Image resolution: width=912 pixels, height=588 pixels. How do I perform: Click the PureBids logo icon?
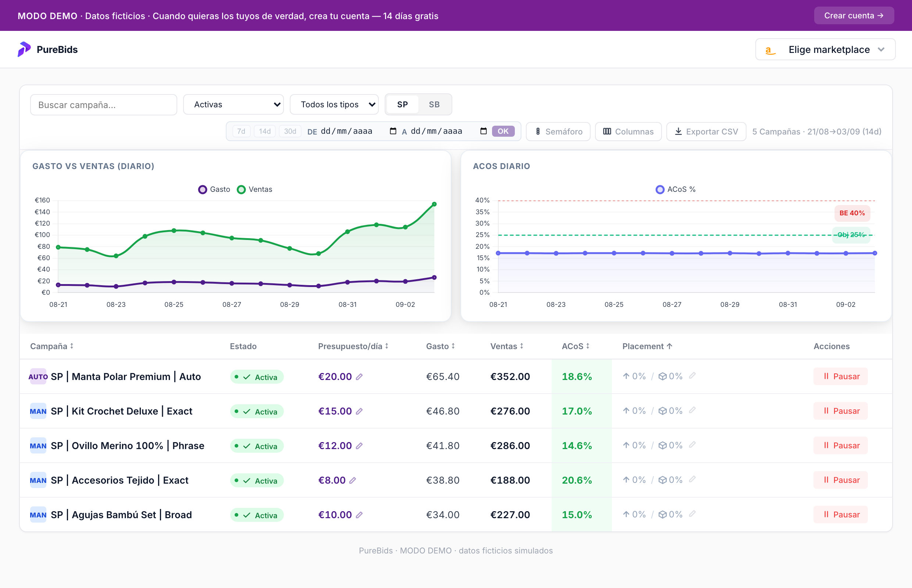[24, 49]
